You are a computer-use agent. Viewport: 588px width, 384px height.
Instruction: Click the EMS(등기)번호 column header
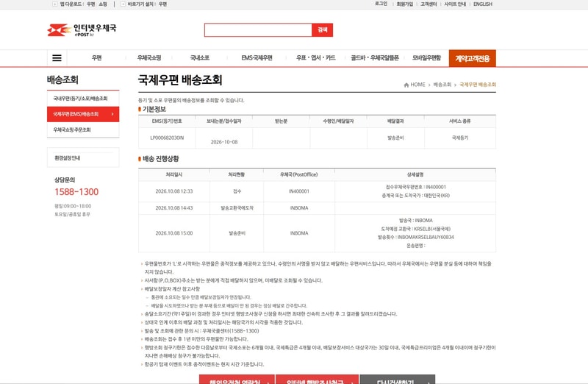point(167,121)
